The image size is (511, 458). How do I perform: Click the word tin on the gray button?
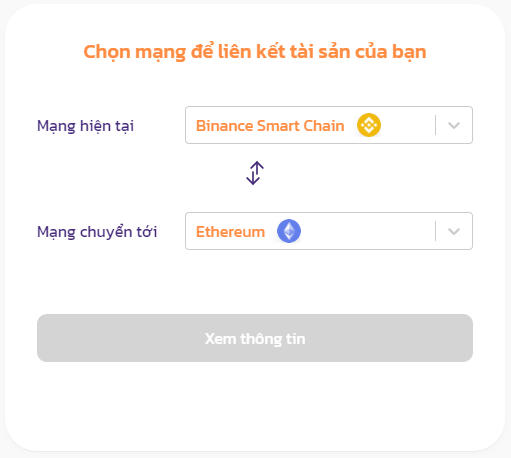pyautogui.click(x=296, y=339)
